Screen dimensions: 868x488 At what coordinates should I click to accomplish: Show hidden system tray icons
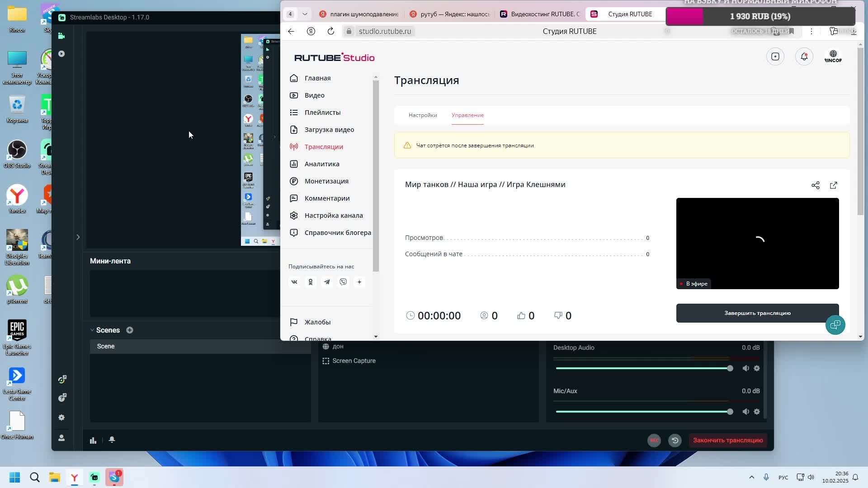(751, 477)
